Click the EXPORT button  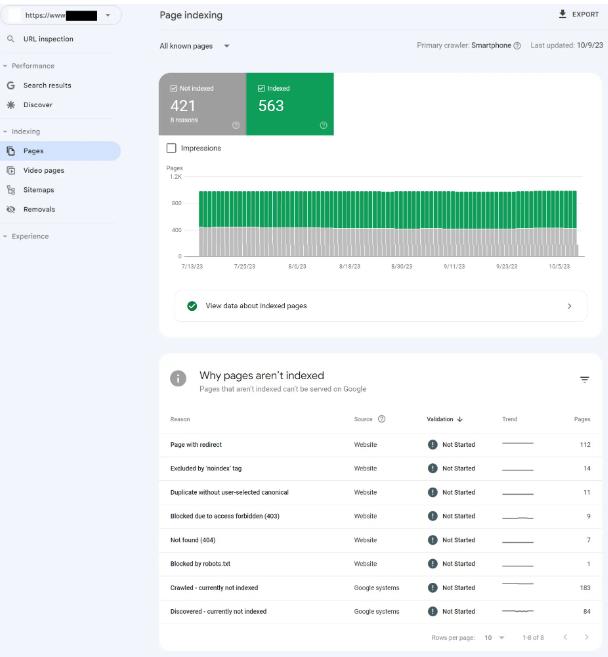pyautogui.click(x=579, y=14)
